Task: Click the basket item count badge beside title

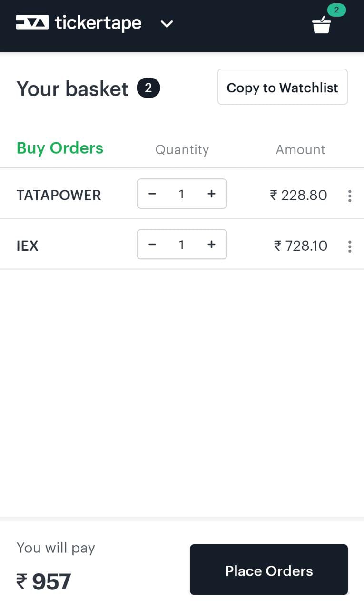Action: (148, 88)
